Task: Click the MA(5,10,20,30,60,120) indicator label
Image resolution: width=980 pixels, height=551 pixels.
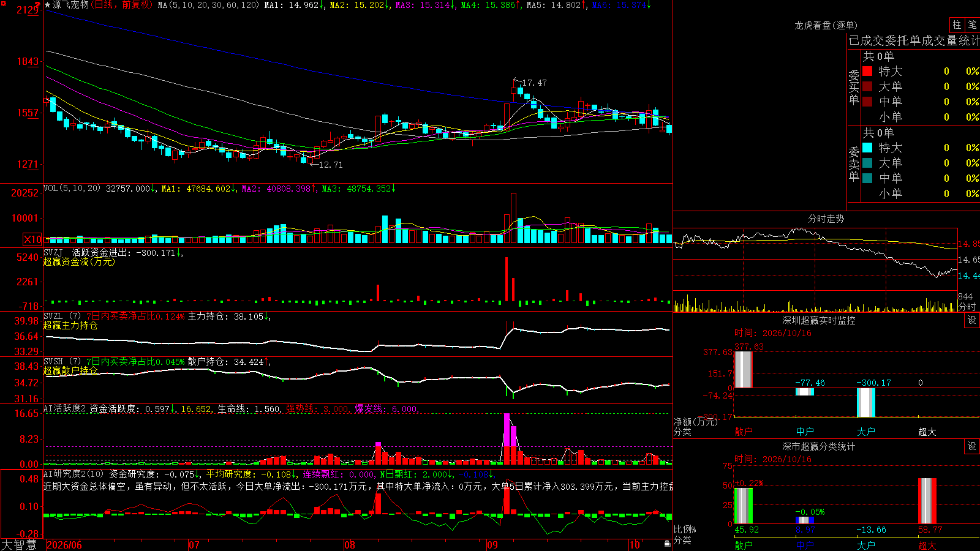Action: pos(208,5)
